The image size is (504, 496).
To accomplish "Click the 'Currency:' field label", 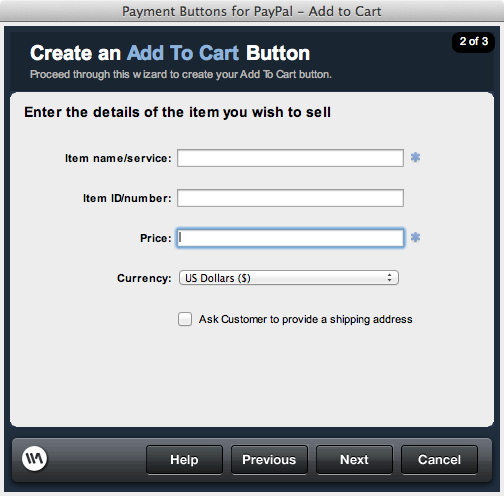I will 144,278.
